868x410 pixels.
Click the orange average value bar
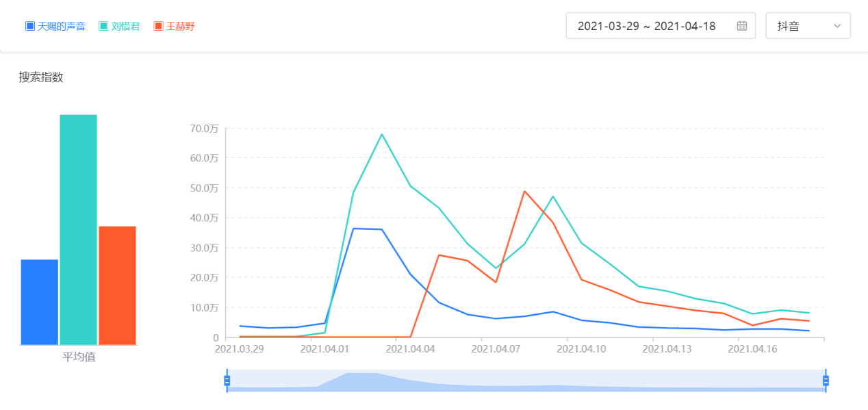pyautogui.click(x=117, y=285)
